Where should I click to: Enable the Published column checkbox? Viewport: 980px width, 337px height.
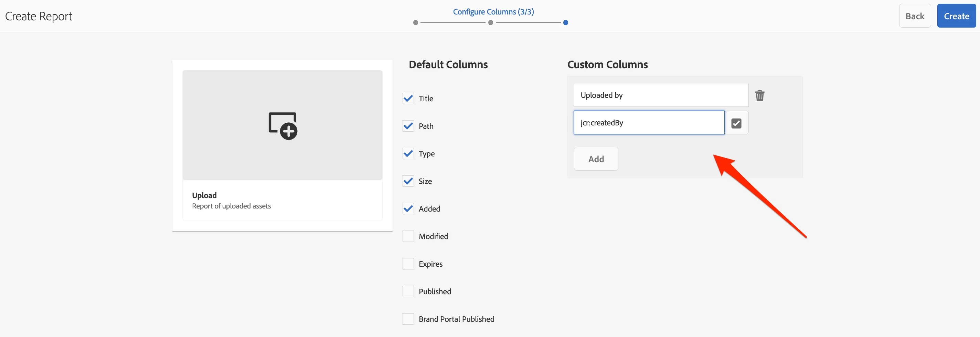tap(408, 292)
